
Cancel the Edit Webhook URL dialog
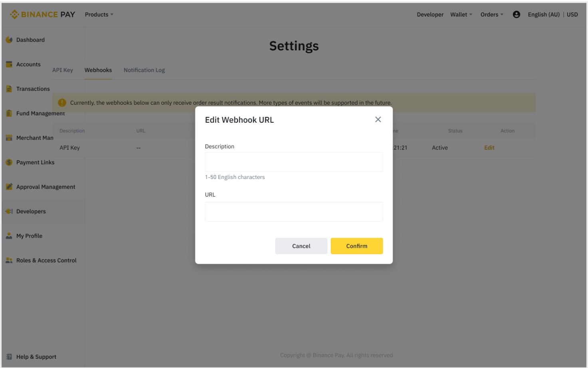click(x=301, y=246)
